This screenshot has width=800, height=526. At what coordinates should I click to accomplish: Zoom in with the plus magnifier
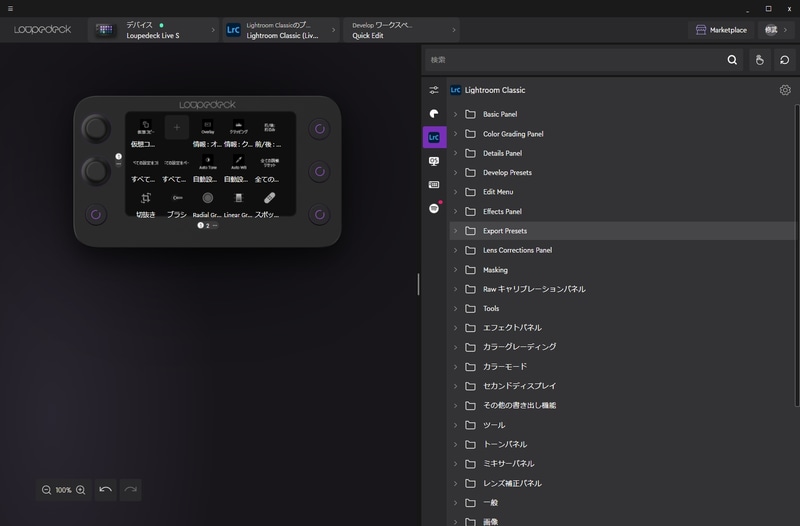pos(81,490)
